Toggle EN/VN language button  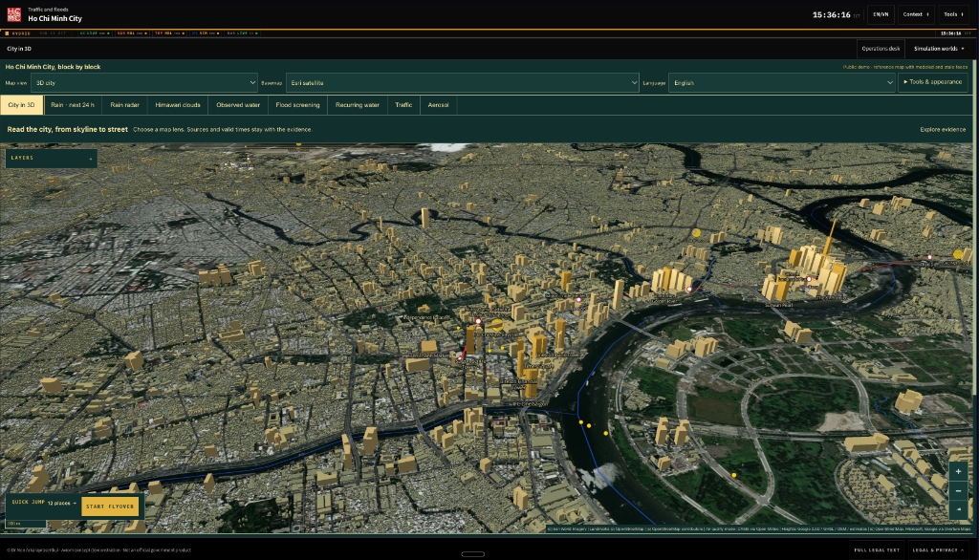tap(881, 14)
